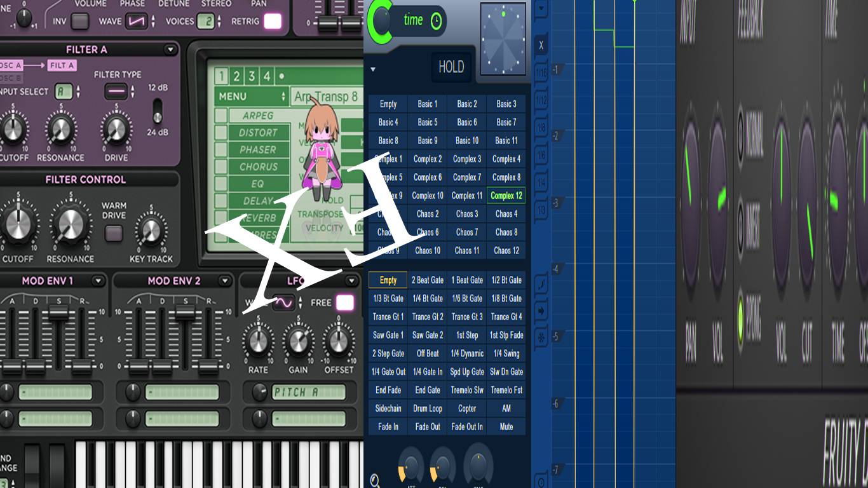Click the green clock icon beside time
This screenshot has width=868, height=488.
pyautogui.click(x=436, y=21)
